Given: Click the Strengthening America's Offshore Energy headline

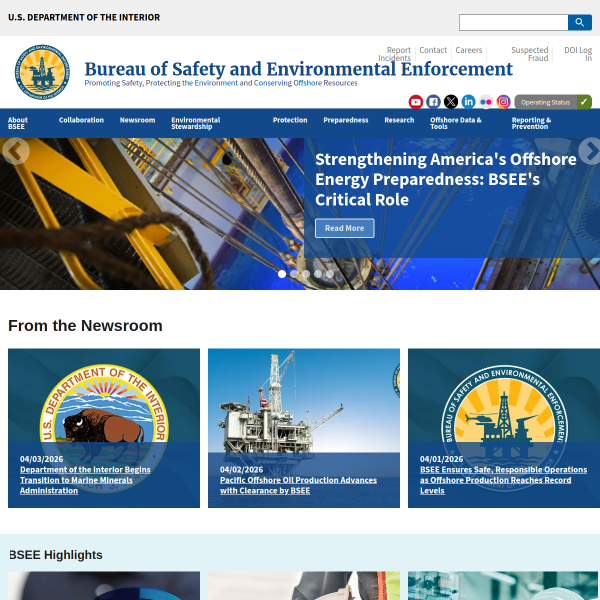Looking at the screenshot, I should coord(445,179).
